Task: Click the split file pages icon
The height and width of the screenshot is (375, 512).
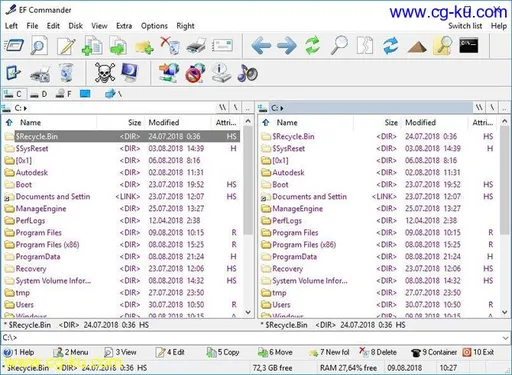Action: tap(365, 46)
